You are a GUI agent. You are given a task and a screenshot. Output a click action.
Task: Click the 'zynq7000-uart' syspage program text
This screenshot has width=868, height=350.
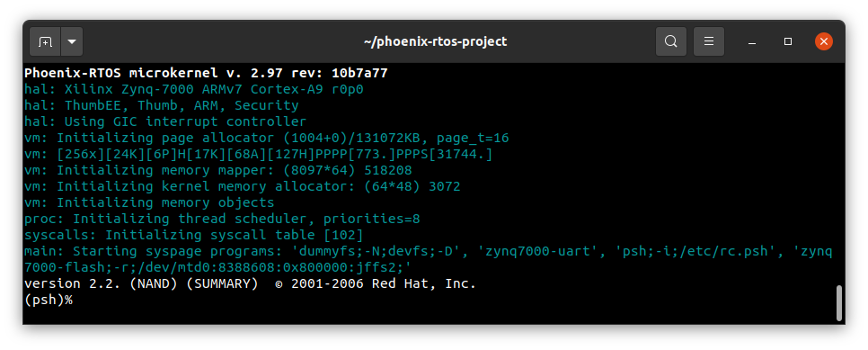pyautogui.click(x=541, y=251)
